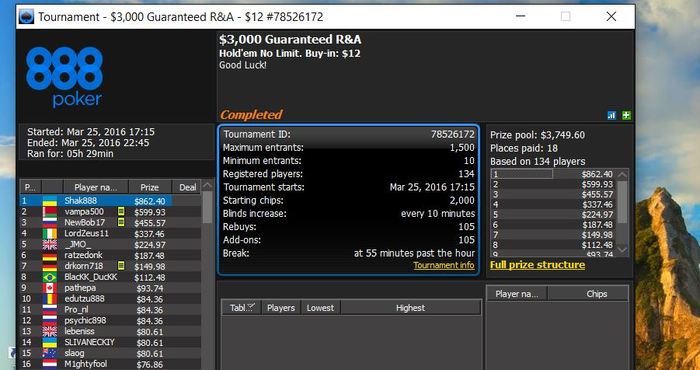700x370 pixels.
Task: Click the Brazil flag beside BlacKK_DucKK
Action: click(x=50, y=277)
